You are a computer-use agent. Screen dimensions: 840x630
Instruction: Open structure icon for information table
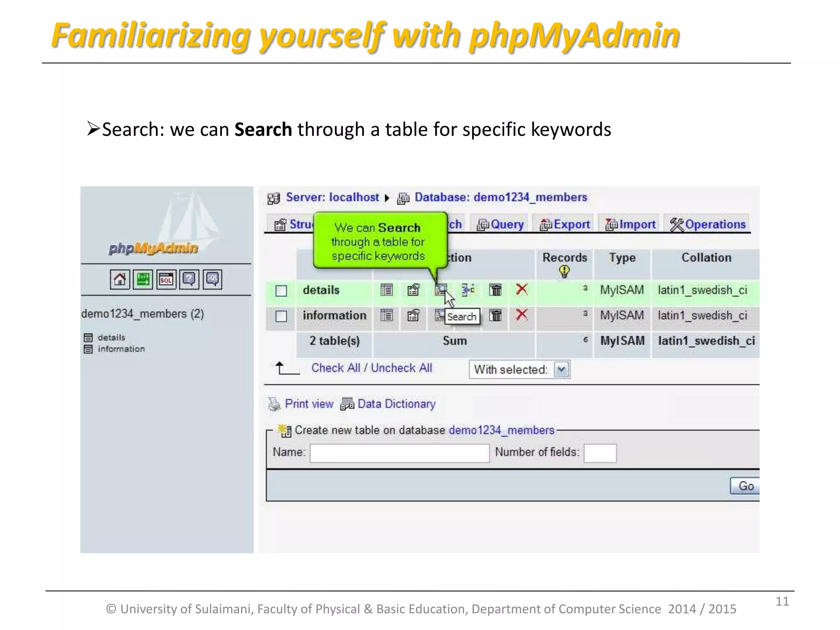click(x=413, y=315)
